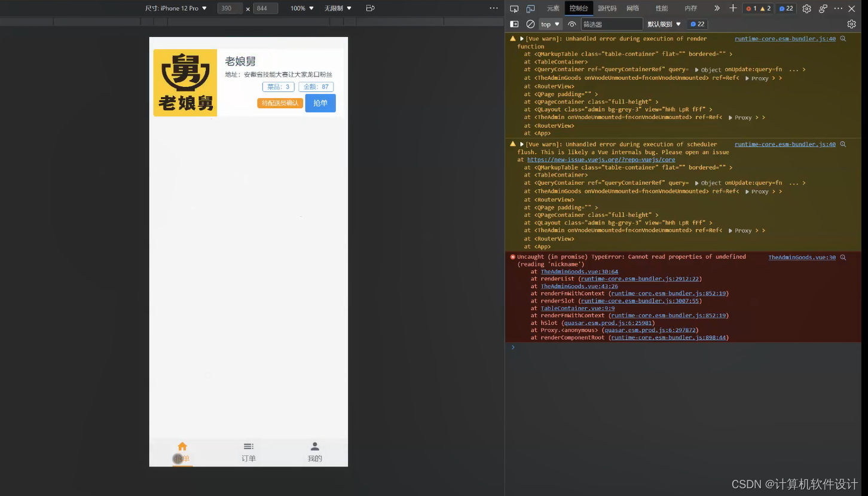Open console settings gear icon
Screen dimensions: 868x496
[x=851, y=24]
